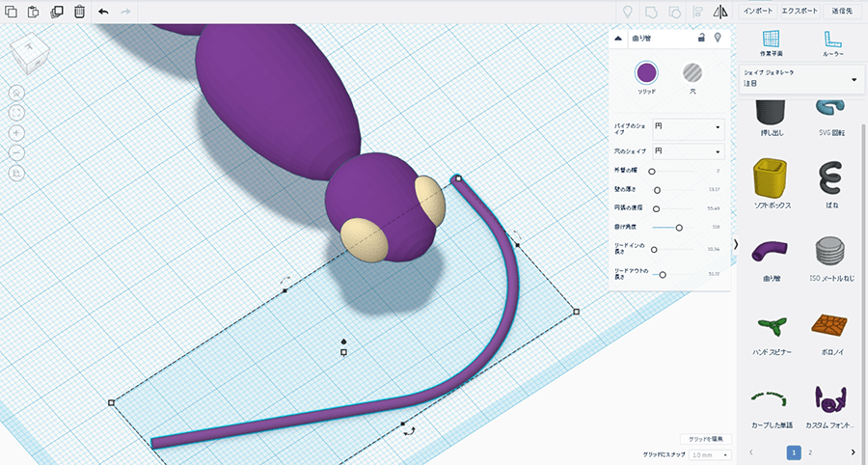
Task: Toggle the hide lightbulb in the 曲り管 inspector
Action: click(718, 38)
